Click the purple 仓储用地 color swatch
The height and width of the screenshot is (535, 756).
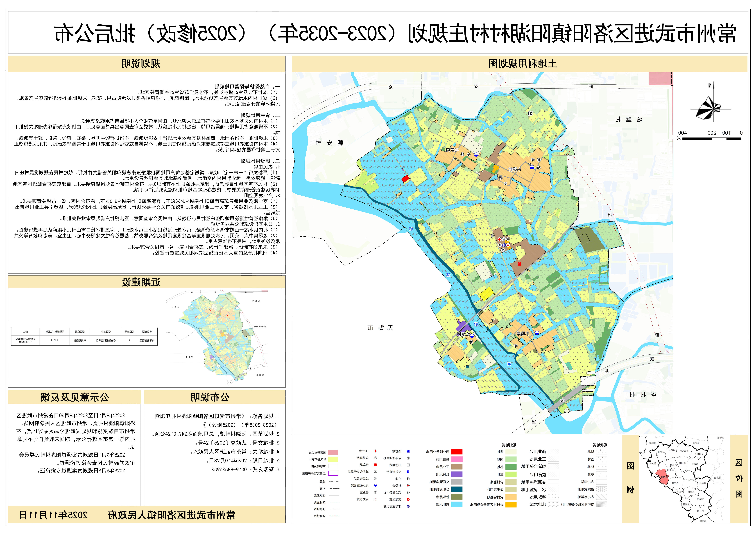pos(457,474)
